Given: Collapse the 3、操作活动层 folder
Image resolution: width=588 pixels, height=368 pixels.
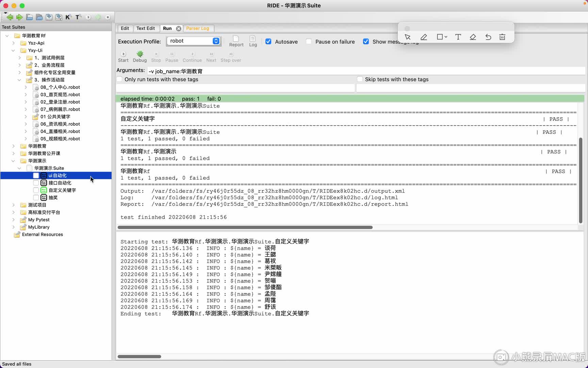Looking at the screenshot, I should click(19, 80).
